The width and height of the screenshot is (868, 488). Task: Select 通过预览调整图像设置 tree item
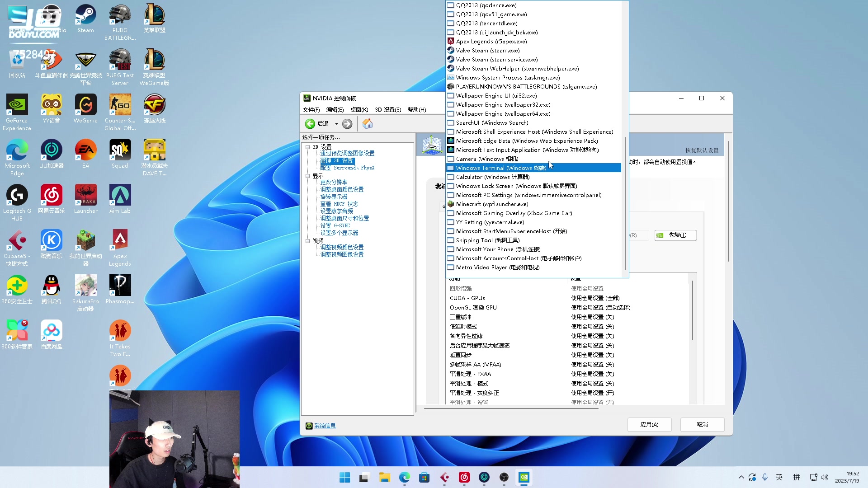(347, 153)
